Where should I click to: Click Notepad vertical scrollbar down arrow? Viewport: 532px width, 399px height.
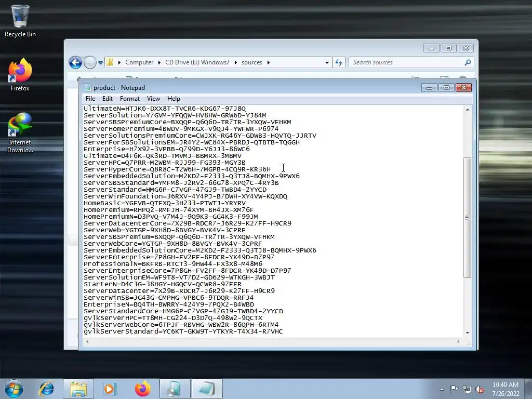(x=468, y=333)
